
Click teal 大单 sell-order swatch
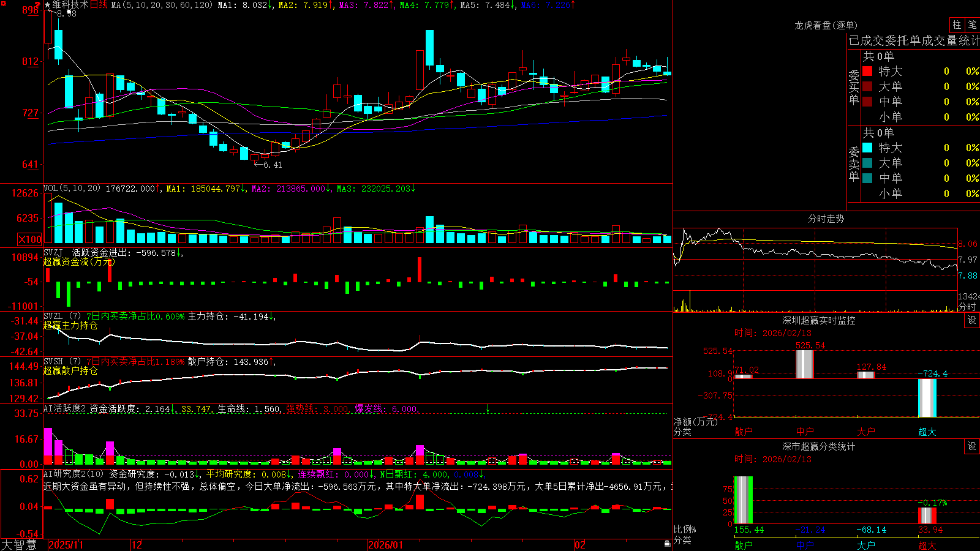click(867, 163)
